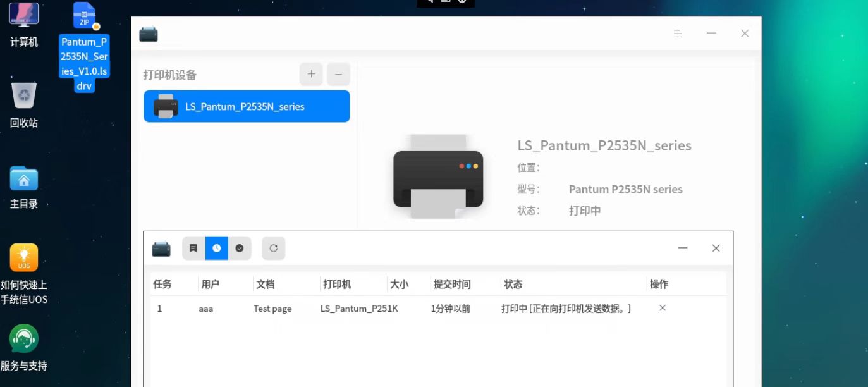Open the 主目录 home folder icon
The image size is (868, 387).
24,187
